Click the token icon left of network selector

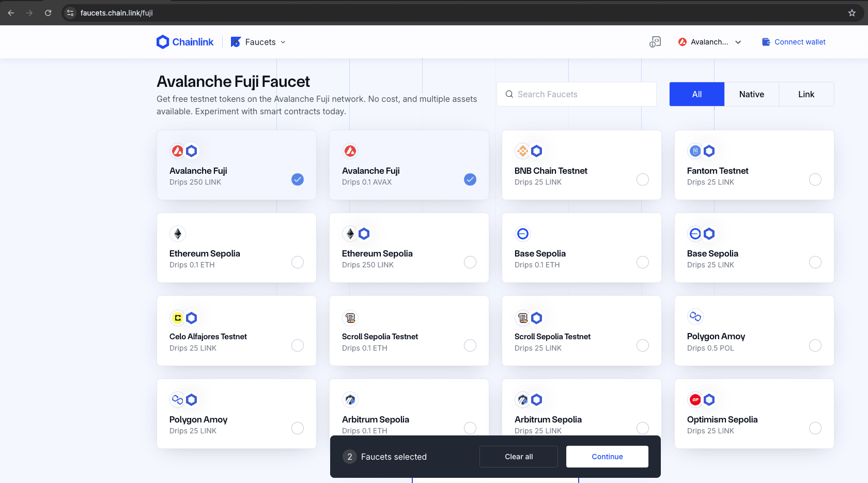click(655, 42)
